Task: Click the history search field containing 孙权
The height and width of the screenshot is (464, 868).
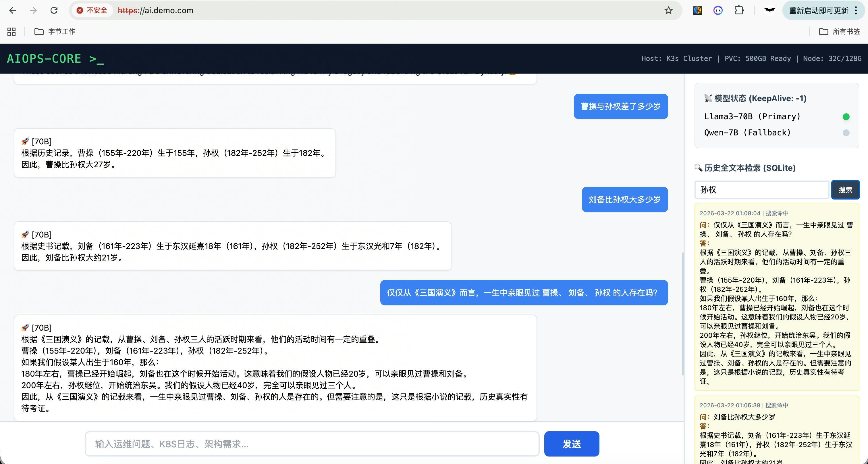Action: pos(761,190)
